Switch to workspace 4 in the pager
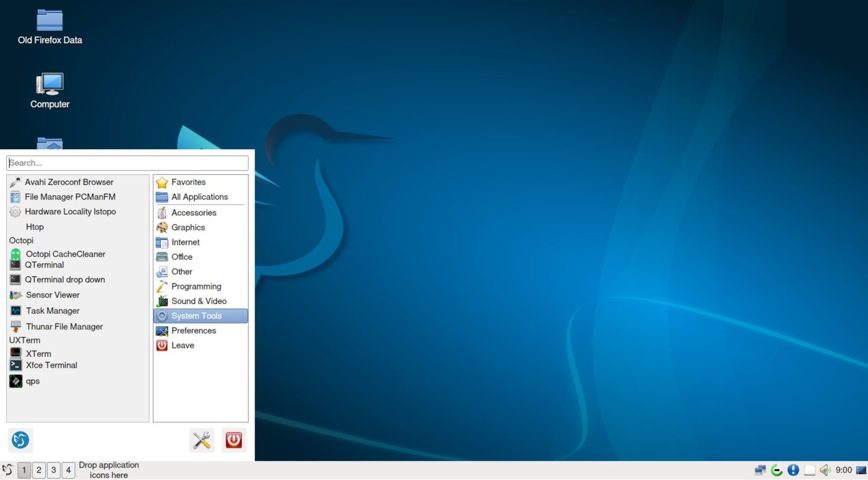This screenshot has height=480, width=868. [x=68, y=470]
